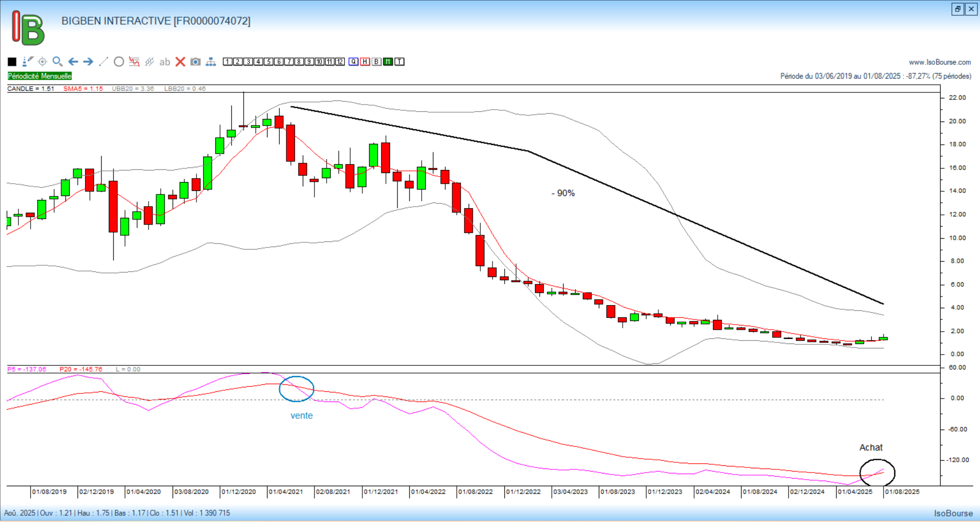Viewport: 980px width, 522px height.
Task: Choose period box 3
Action: point(248,62)
